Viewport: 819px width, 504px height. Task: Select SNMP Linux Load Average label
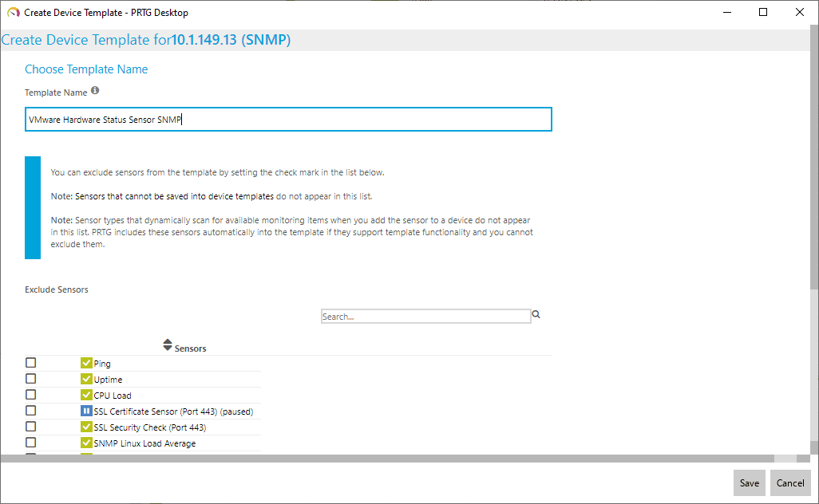point(144,443)
